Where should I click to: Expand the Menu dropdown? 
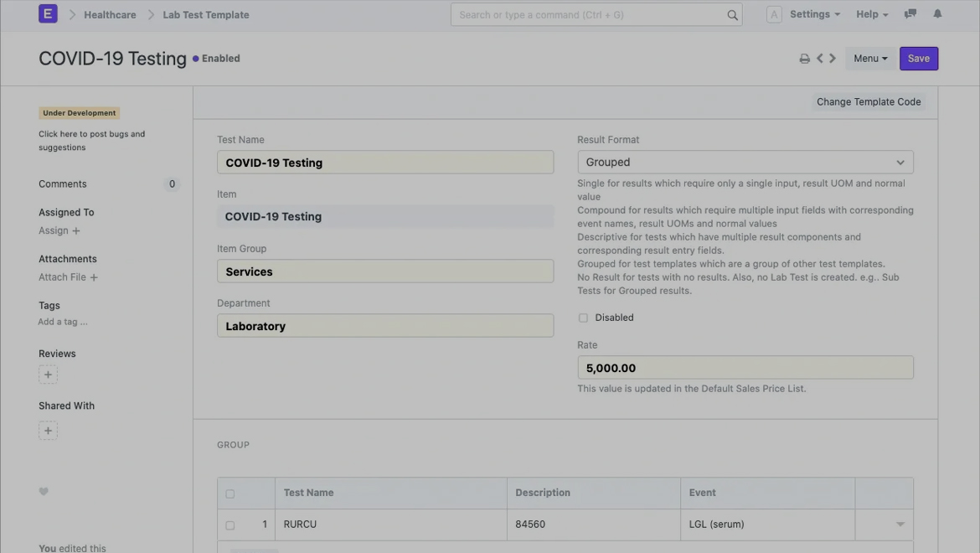click(870, 59)
